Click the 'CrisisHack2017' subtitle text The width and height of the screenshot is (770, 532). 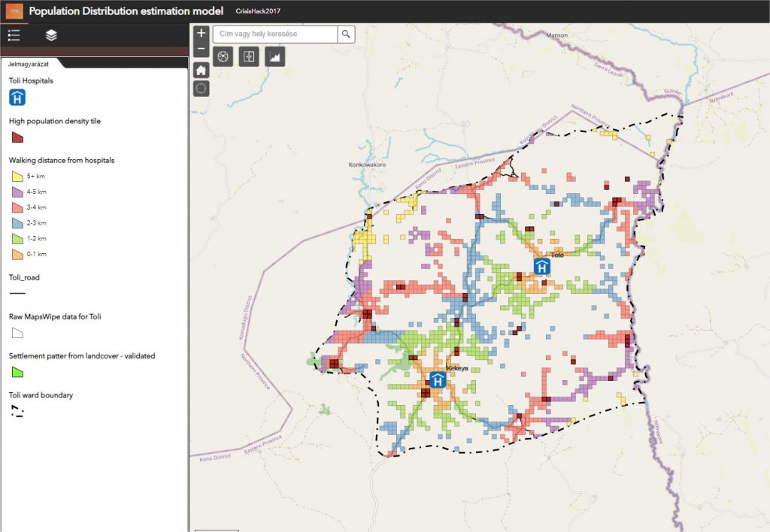coord(258,11)
